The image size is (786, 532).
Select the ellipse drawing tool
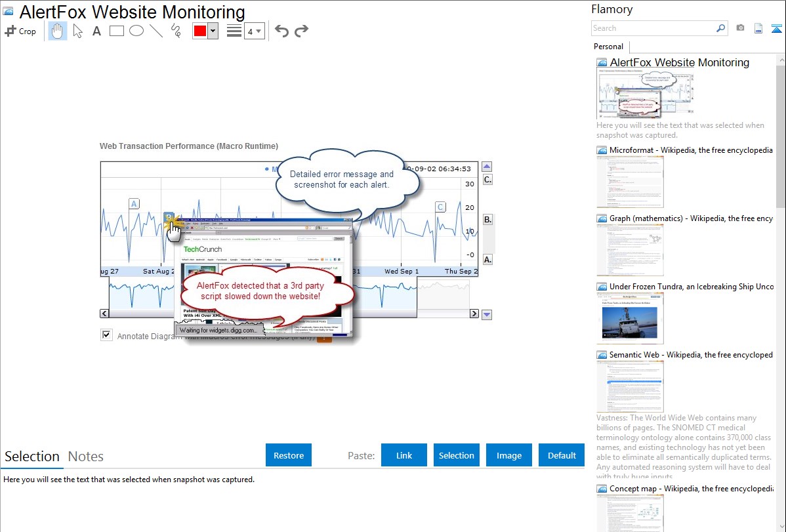pos(136,31)
